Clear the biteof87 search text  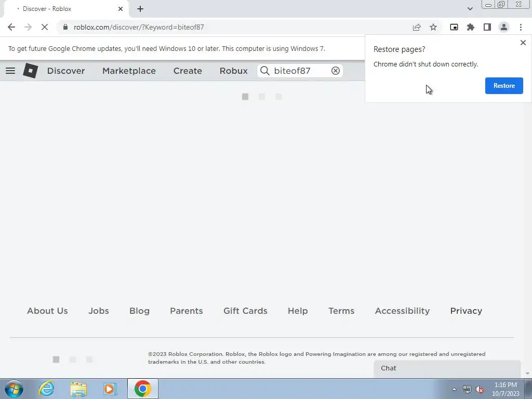[x=336, y=71]
